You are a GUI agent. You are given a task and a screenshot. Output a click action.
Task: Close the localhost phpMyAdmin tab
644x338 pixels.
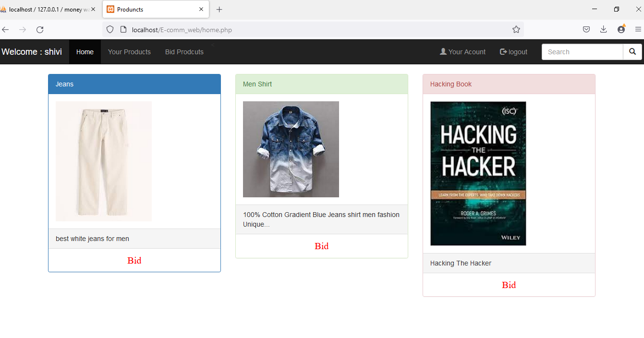click(93, 9)
